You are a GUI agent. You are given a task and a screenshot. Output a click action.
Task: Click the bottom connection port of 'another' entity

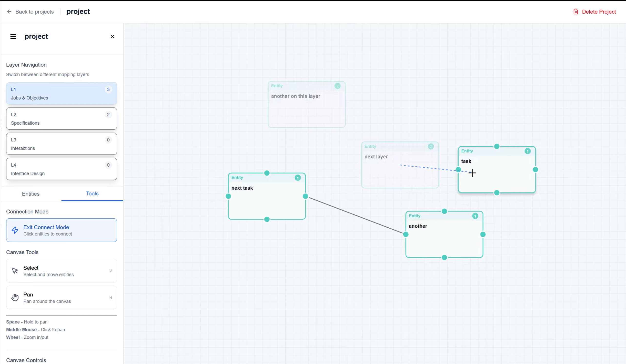444,258
